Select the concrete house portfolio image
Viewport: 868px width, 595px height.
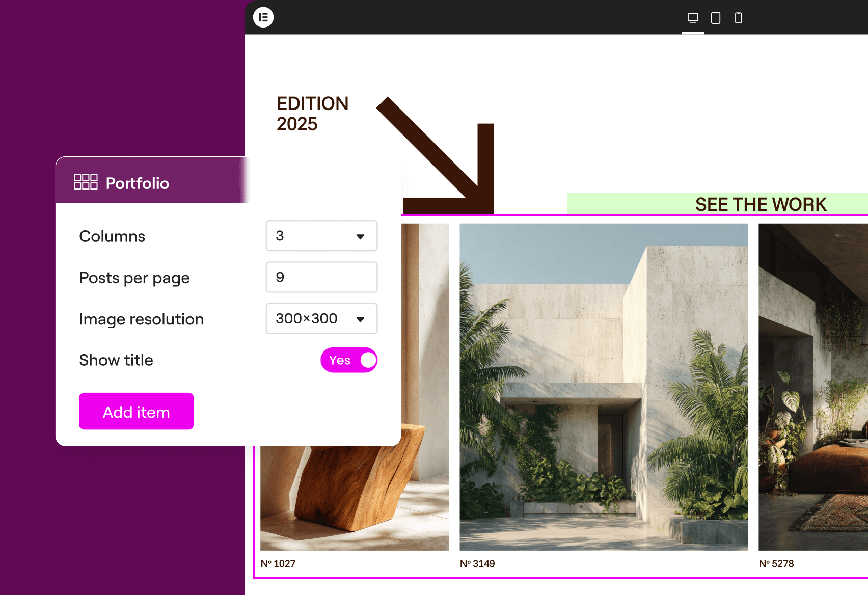604,387
